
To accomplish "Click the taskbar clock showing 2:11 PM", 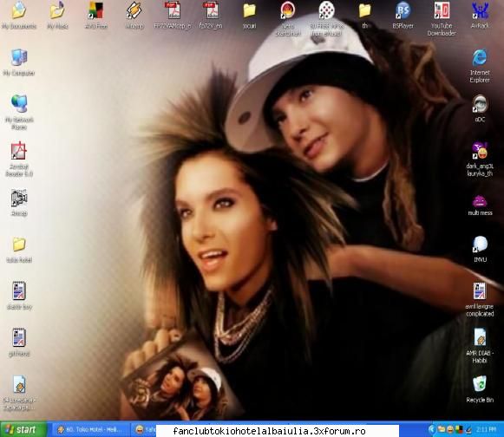I will [487, 429].
